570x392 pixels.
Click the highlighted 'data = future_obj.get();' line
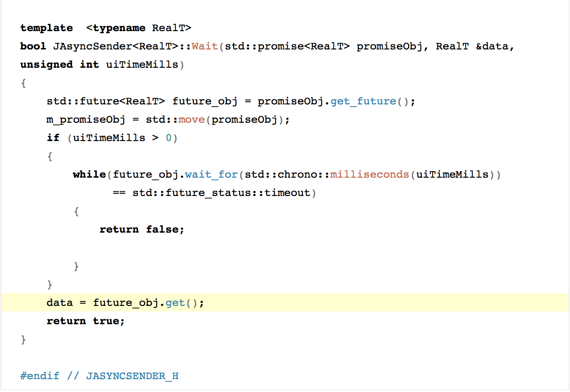pos(125,303)
